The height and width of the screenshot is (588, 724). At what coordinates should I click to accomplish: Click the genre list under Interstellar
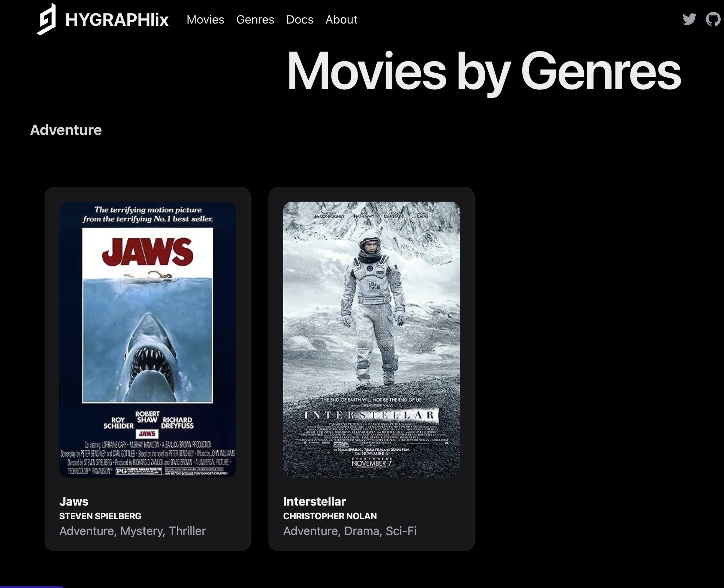click(350, 531)
